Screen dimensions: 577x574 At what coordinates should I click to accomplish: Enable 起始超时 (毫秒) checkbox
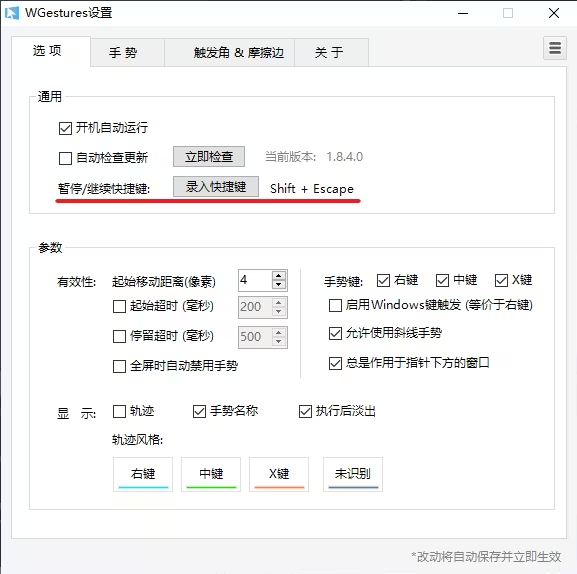click(x=119, y=307)
